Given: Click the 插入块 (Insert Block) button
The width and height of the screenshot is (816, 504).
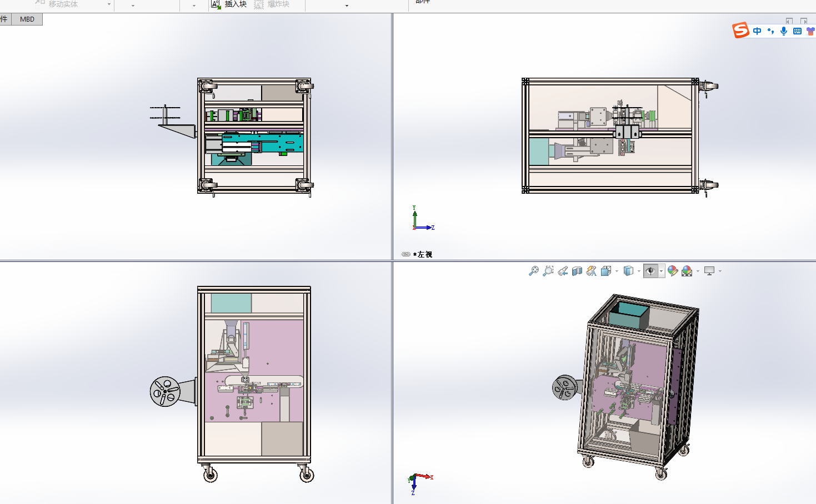Looking at the screenshot, I should point(229,4).
